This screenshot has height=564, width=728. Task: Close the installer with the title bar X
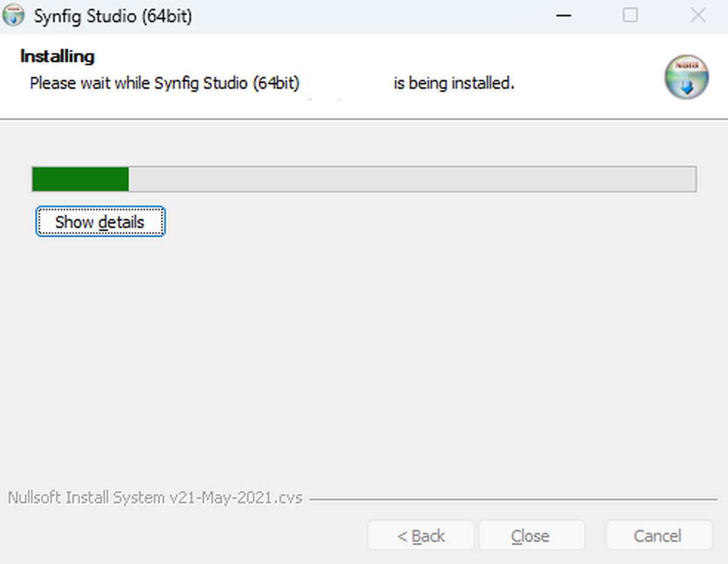[698, 16]
